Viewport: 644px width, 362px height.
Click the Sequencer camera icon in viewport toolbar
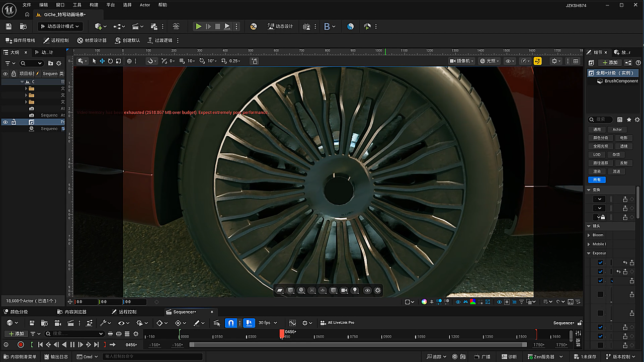344,290
